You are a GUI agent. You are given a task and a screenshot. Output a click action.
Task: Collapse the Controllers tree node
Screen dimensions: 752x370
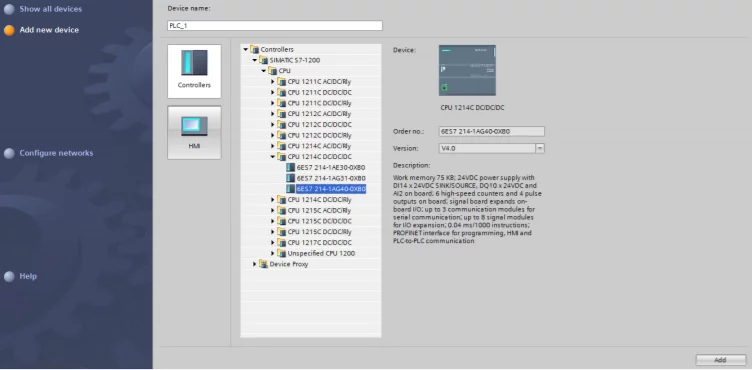pyautogui.click(x=246, y=49)
